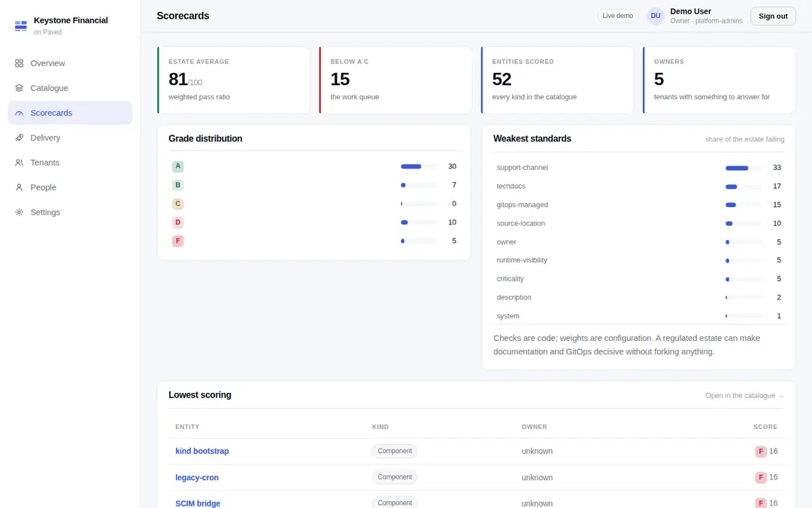The width and height of the screenshot is (812, 508).
Task: Click the grade D badge
Action: point(177,222)
